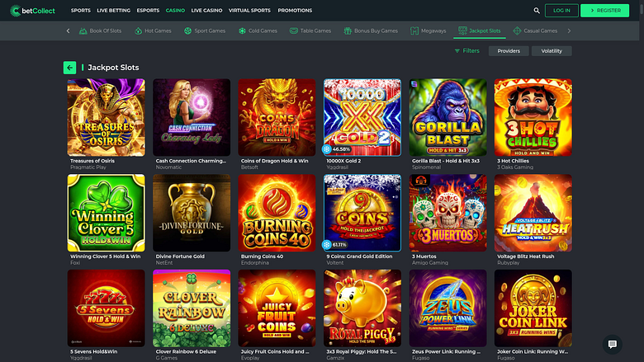Go to Esports section
The height and width of the screenshot is (362, 644).
(x=148, y=11)
